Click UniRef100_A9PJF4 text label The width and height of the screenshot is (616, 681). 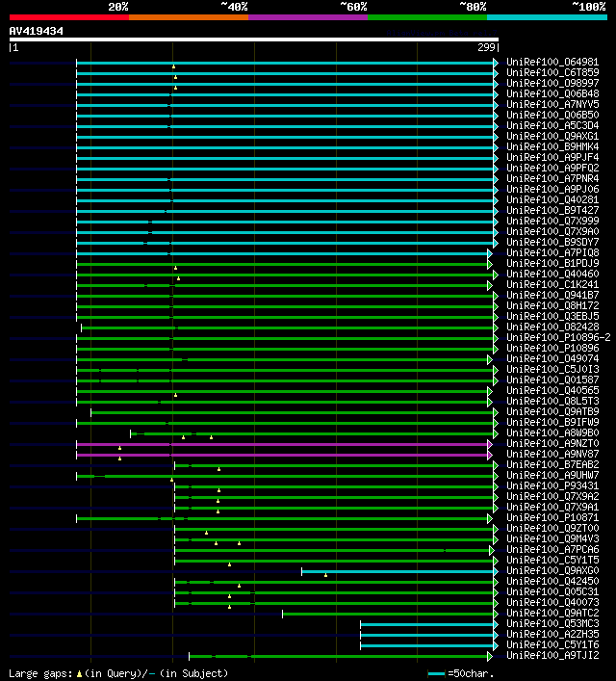[552, 158]
